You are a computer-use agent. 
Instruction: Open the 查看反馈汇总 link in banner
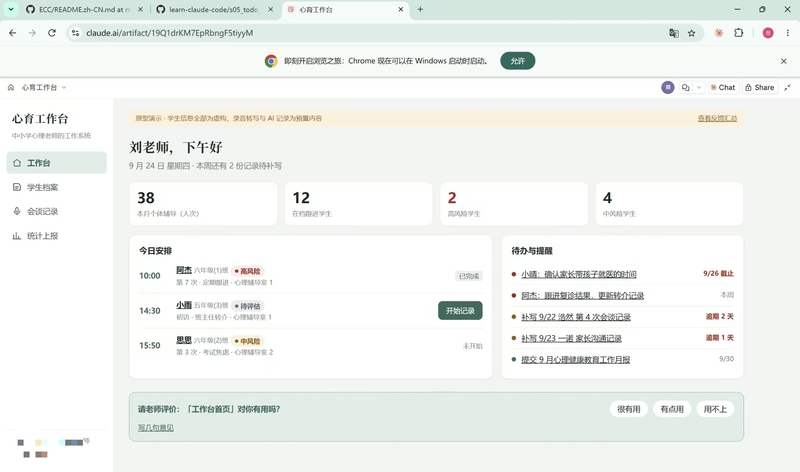[x=717, y=118]
